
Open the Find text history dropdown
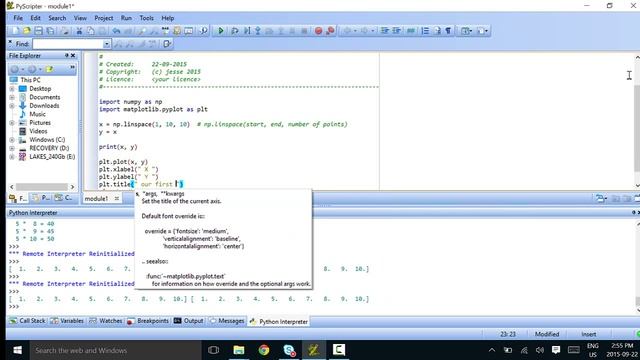coord(107,44)
